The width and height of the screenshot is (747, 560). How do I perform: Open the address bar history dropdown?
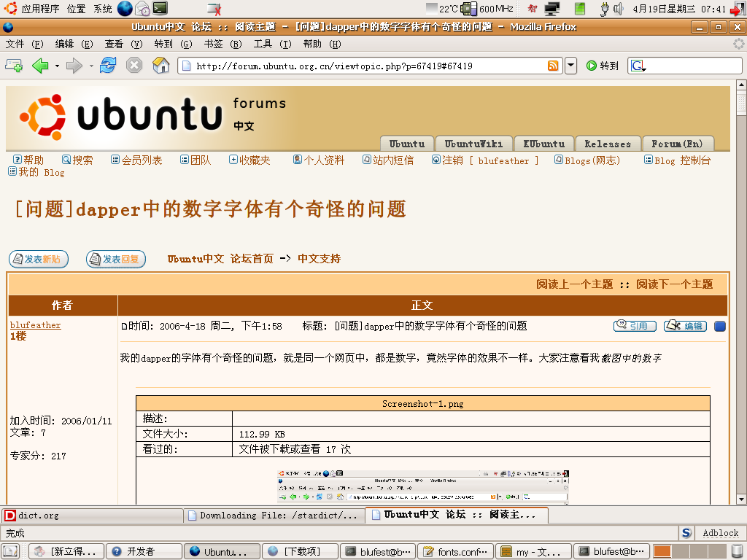[570, 66]
